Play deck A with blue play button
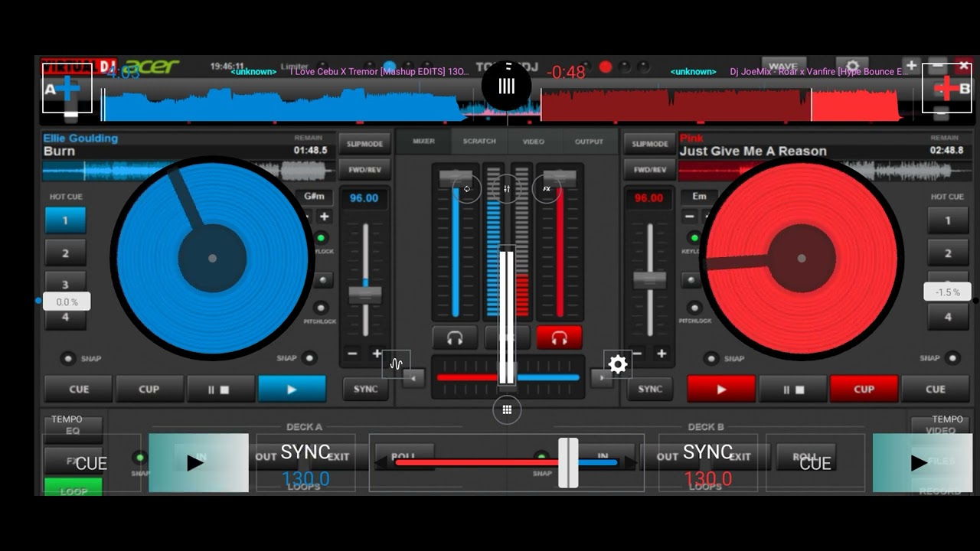980x551 pixels. (292, 389)
